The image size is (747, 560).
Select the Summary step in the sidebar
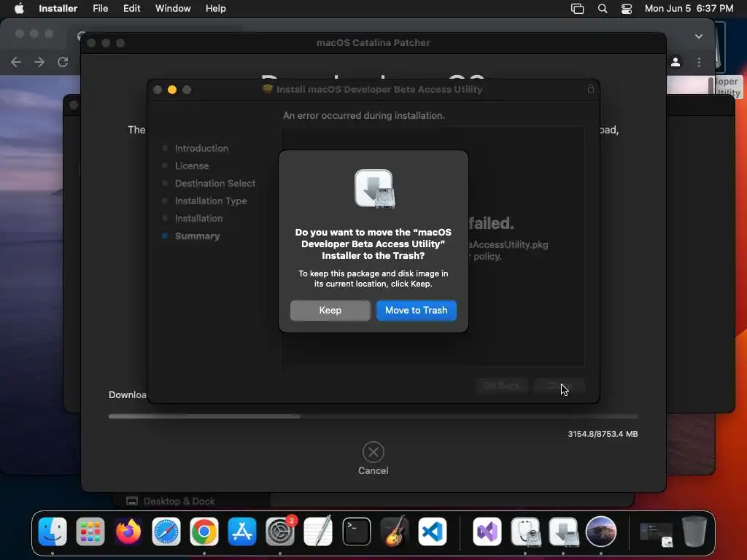point(197,236)
